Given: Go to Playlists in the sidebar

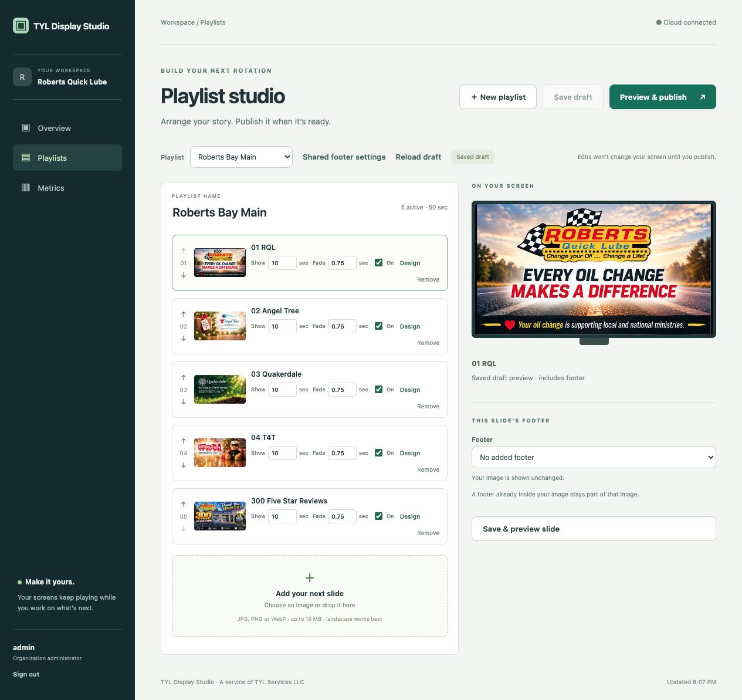Looking at the screenshot, I should (67, 158).
